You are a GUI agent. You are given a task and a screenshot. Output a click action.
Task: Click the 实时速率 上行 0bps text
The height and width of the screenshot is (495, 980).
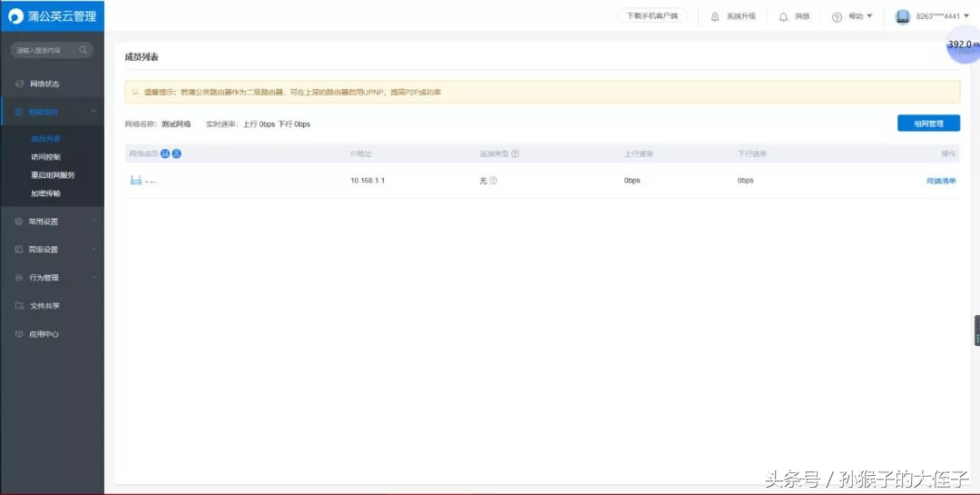pos(240,124)
